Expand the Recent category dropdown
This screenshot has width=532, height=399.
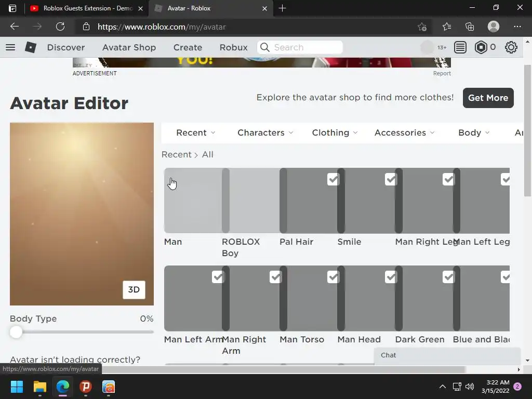tap(196, 132)
